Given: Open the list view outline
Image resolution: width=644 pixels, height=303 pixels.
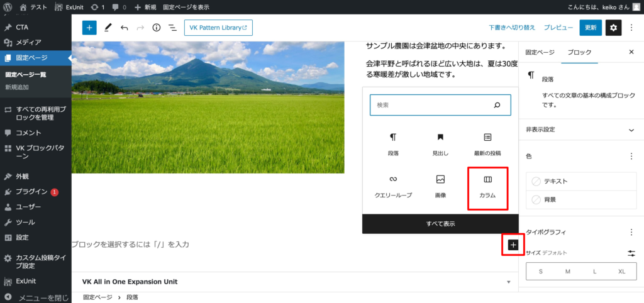Looking at the screenshot, I should click(172, 28).
